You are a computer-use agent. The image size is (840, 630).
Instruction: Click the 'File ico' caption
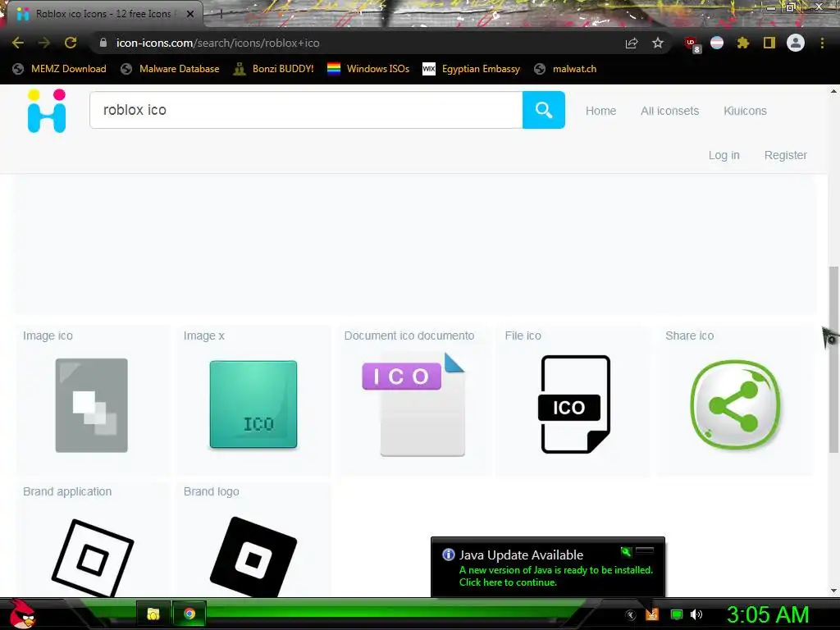[x=523, y=336]
